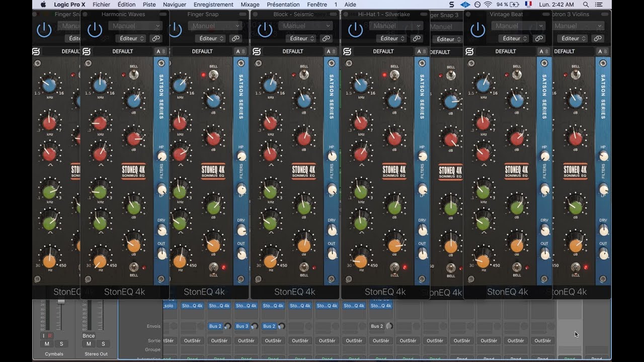
Task: Click the record-enable R button on the Cymbals strip
Action: click(x=50, y=336)
